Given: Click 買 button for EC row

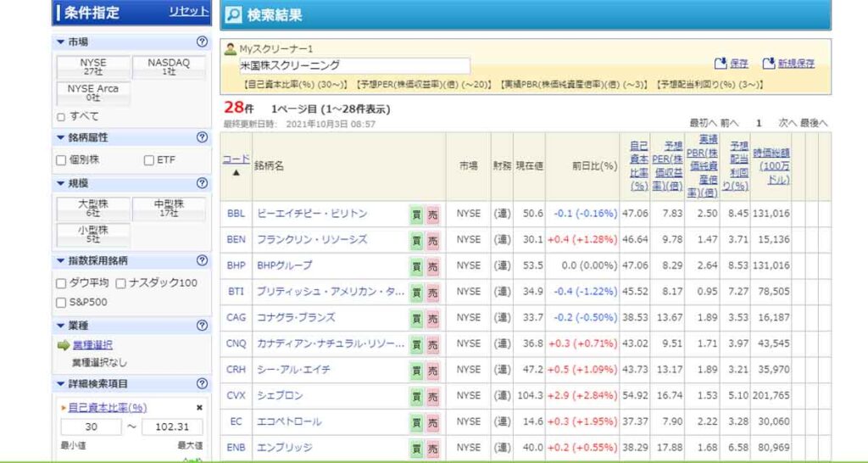Looking at the screenshot, I should 417,422.
